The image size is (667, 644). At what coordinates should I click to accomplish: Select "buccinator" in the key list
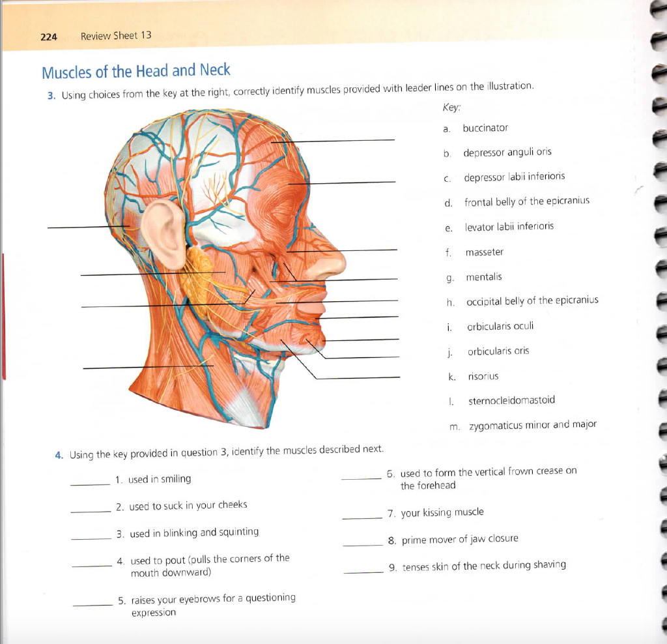pos(485,128)
